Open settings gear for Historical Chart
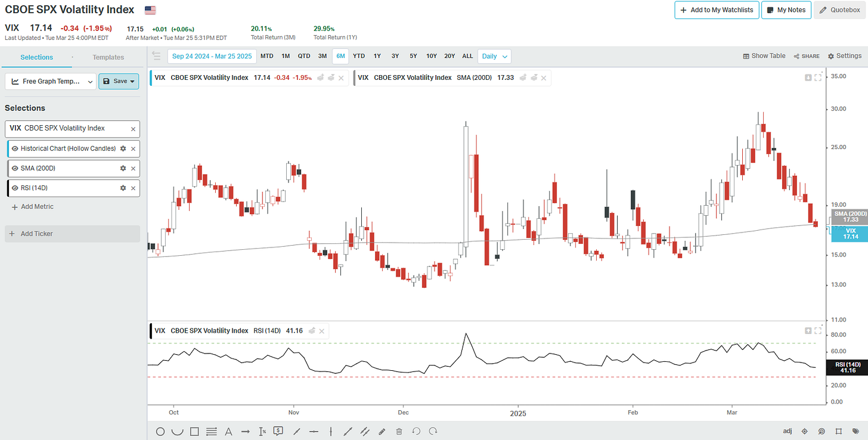This screenshot has width=868, height=440. pos(123,148)
